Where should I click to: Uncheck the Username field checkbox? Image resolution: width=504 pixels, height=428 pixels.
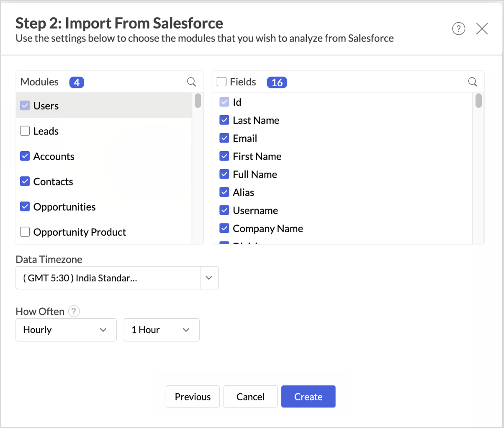(x=224, y=210)
